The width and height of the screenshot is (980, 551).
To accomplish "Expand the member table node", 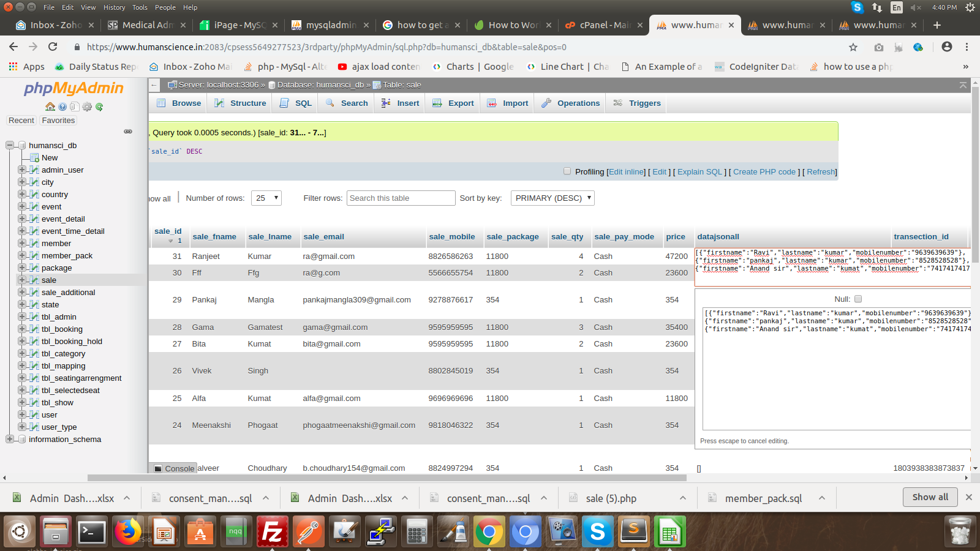I will [x=22, y=243].
